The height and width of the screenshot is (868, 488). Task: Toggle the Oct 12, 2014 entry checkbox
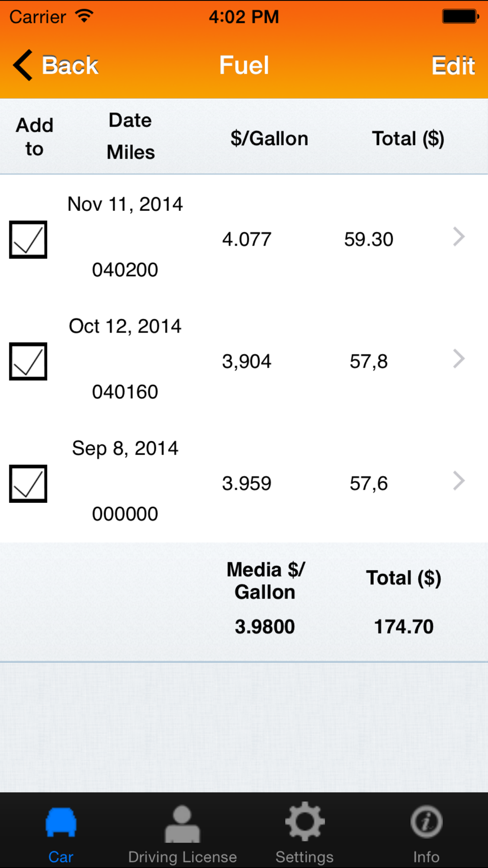(x=28, y=362)
